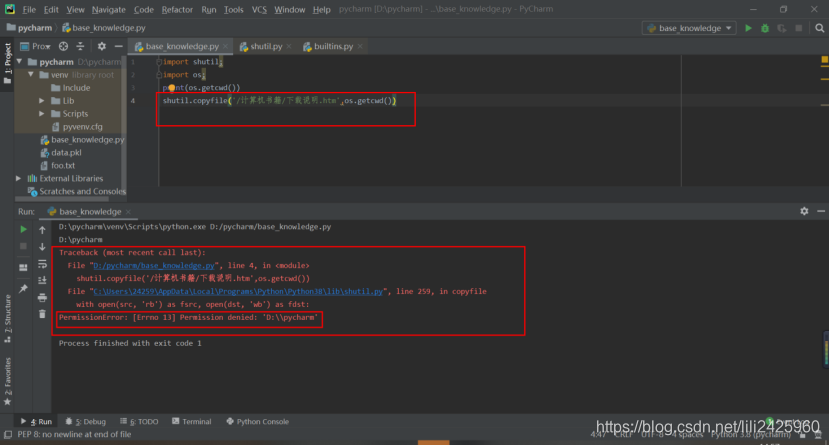Stop the script in Run panel

coord(23,247)
